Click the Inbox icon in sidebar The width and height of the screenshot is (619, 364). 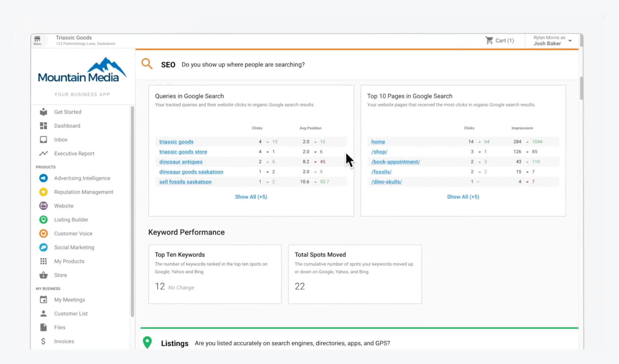pos(43,139)
